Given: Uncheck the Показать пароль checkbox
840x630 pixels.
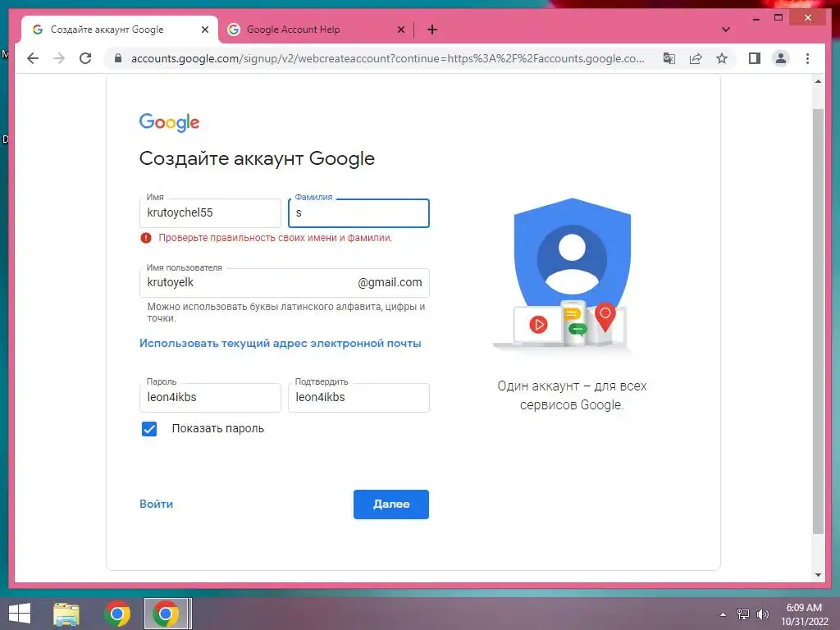Looking at the screenshot, I should tap(149, 428).
